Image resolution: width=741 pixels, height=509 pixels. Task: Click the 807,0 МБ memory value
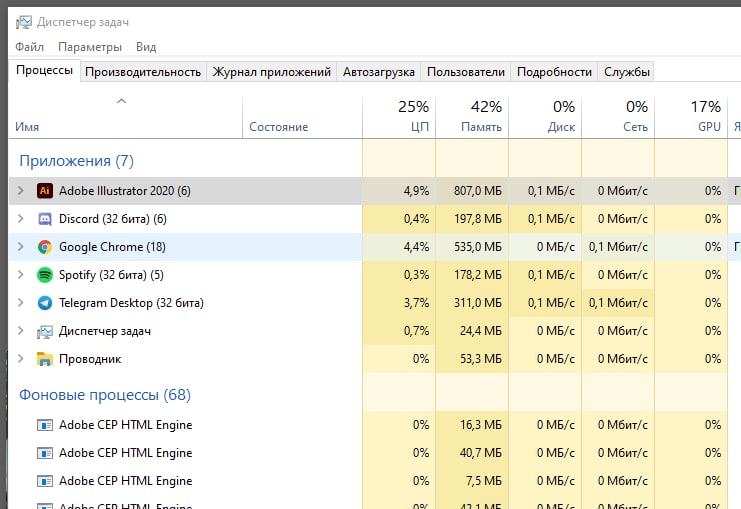click(478, 190)
